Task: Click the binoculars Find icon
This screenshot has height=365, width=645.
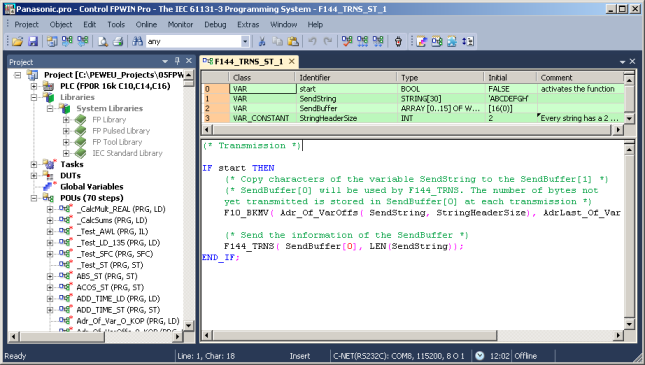Action: coord(137,41)
